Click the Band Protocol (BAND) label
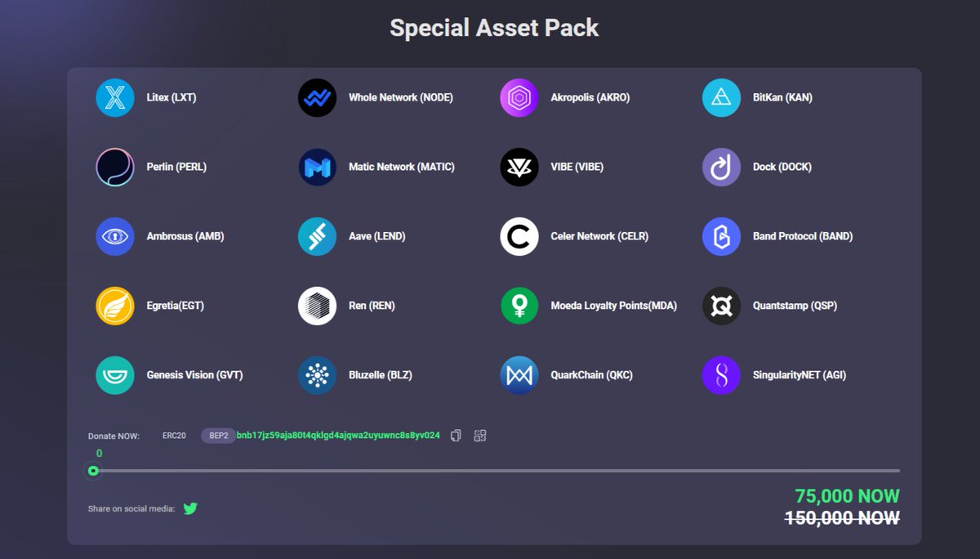The image size is (980, 559). click(x=803, y=236)
